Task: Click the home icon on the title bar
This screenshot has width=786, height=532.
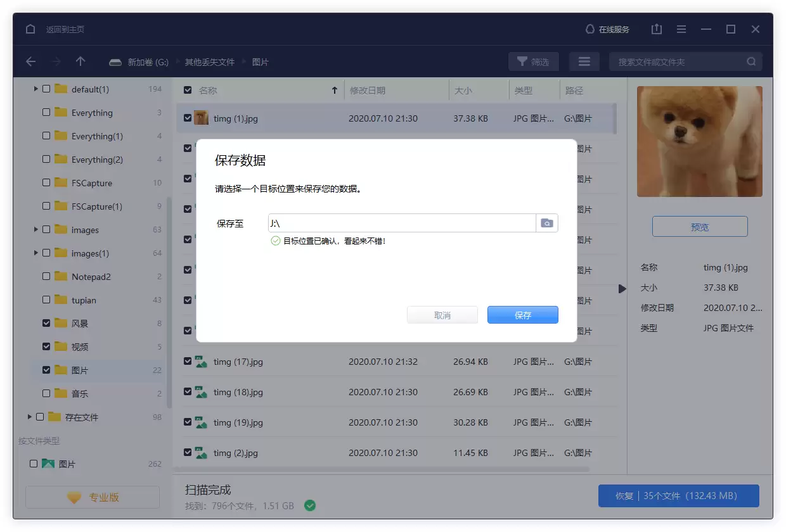Action: tap(30, 29)
